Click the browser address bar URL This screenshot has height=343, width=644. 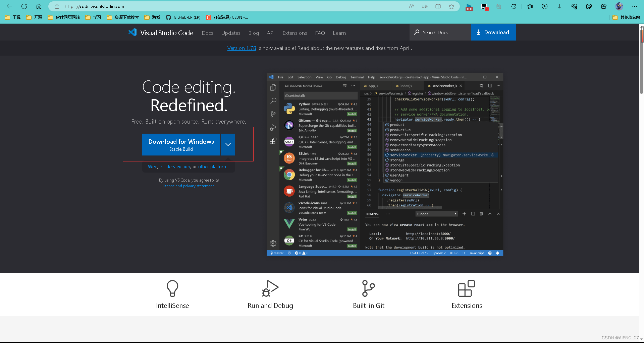pos(94,6)
